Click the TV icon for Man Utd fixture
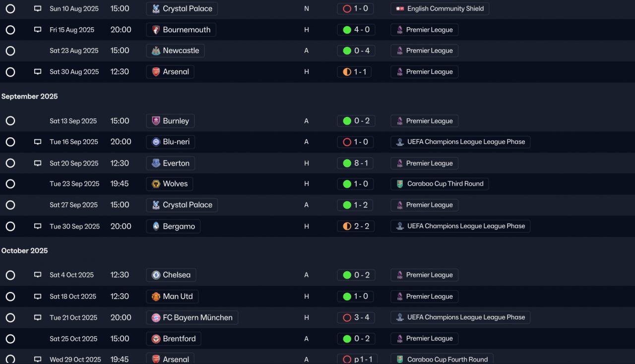This screenshot has height=364, width=635. 38,297
